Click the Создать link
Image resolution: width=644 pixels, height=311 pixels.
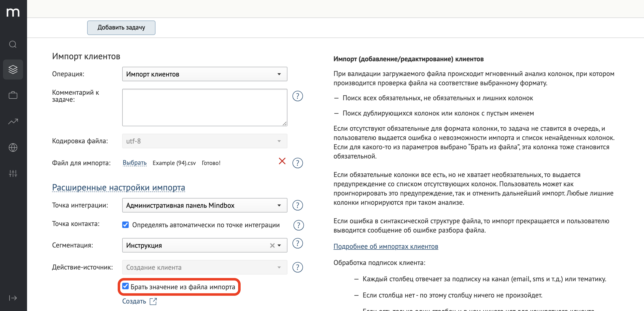[134, 301]
